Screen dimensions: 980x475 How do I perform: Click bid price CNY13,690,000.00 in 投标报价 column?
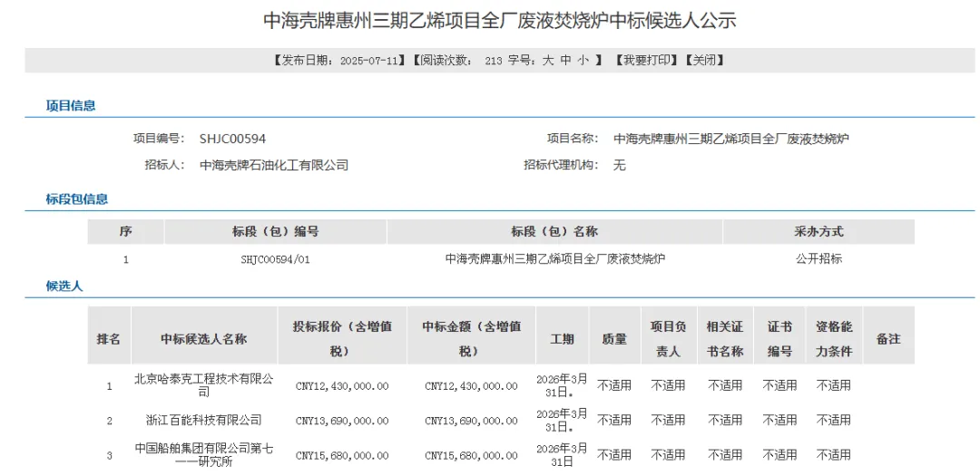pyautogui.click(x=342, y=422)
